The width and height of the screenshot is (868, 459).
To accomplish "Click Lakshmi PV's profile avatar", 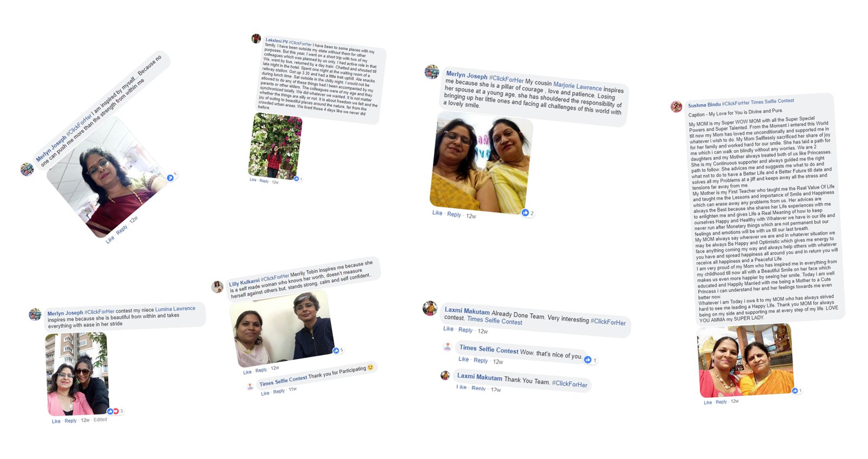I will pyautogui.click(x=256, y=38).
